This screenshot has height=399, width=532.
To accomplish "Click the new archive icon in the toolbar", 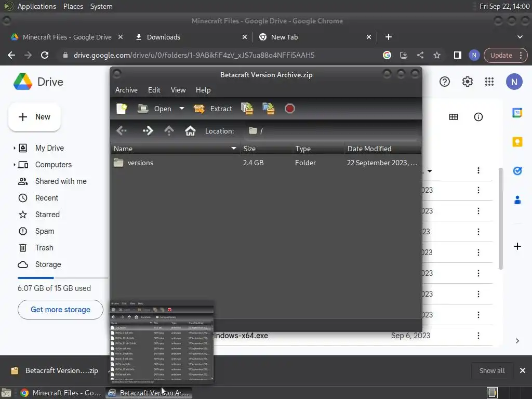I will [122, 109].
